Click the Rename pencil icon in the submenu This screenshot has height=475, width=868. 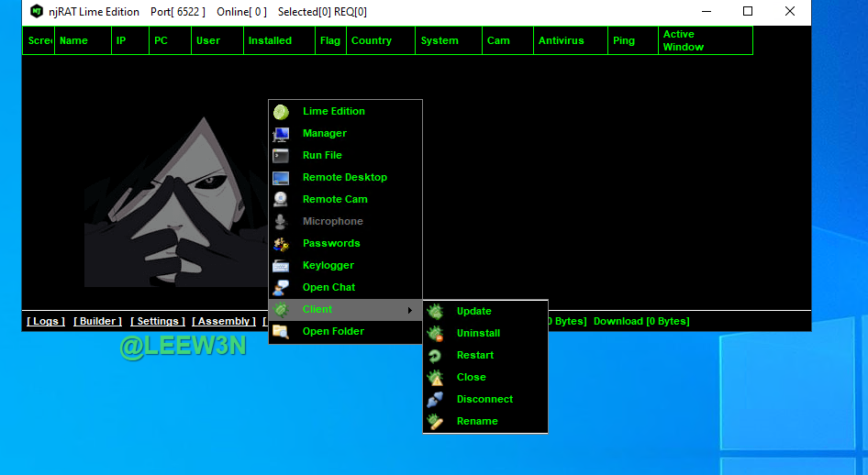pyautogui.click(x=435, y=422)
